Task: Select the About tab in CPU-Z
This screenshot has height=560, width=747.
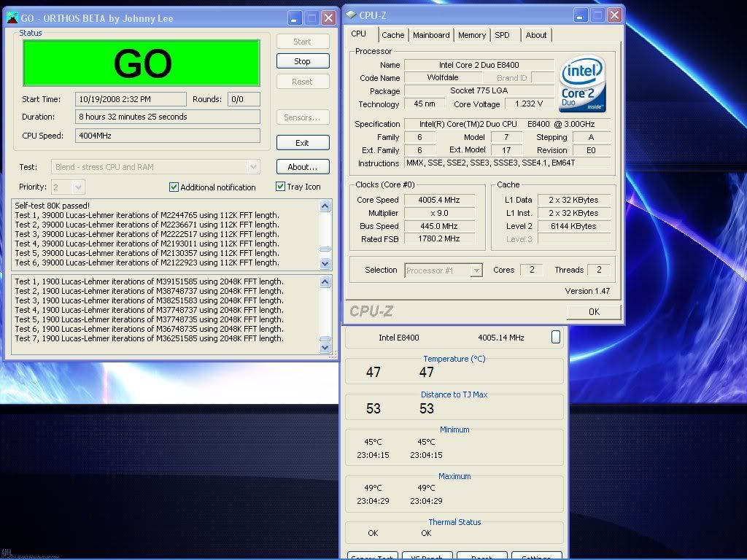Action: coord(536,35)
